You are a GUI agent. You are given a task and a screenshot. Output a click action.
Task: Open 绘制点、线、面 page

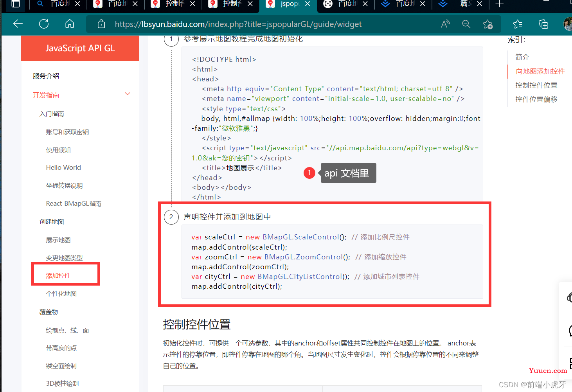pyautogui.click(x=67, y=331)
